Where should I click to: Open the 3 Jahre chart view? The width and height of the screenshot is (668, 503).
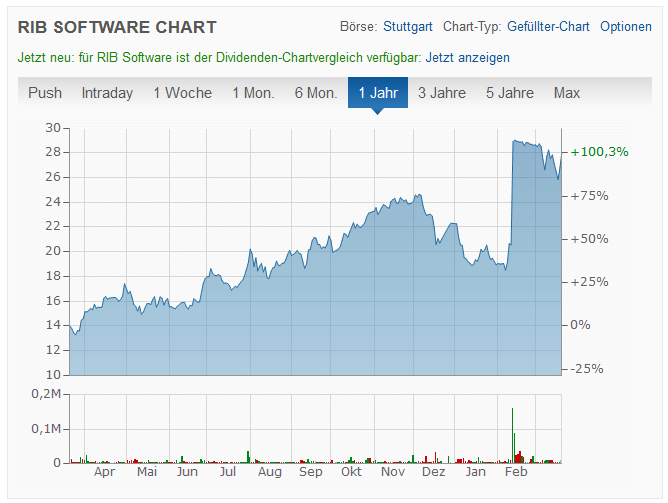tap(442, 93)
